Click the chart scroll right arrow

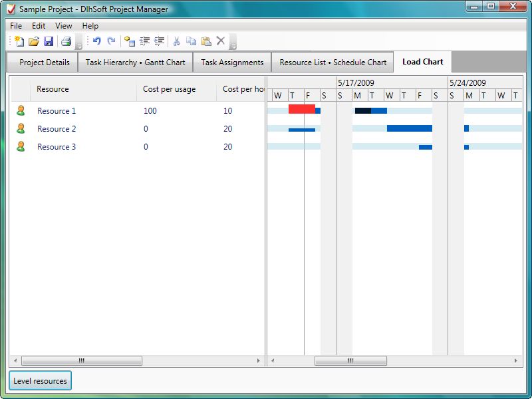516,360
